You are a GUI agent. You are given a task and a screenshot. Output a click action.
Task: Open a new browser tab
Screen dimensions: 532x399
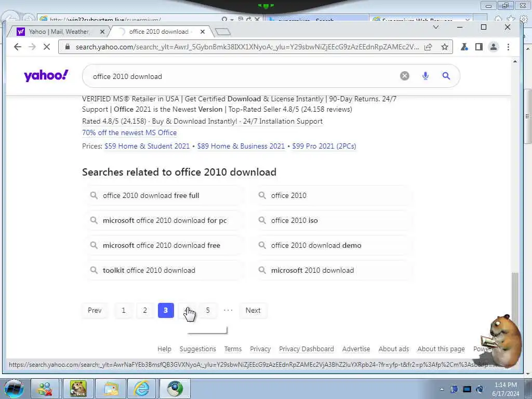click(x=223, y=32)
